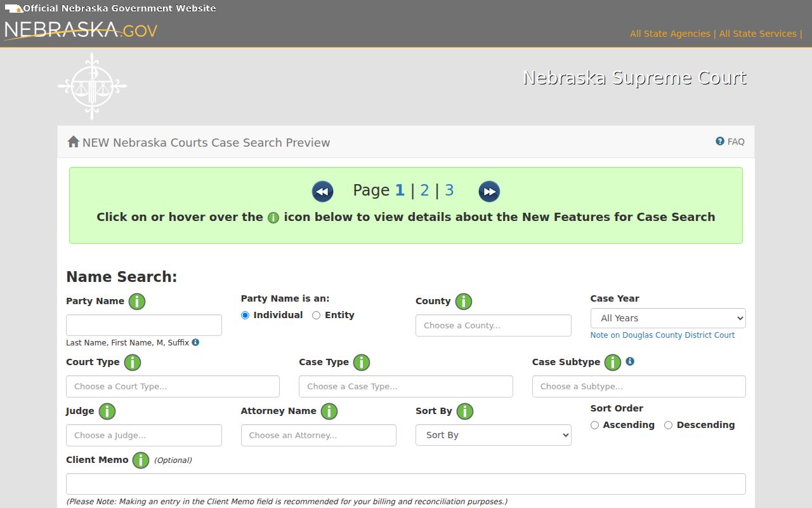The height and width of the screenshot is (508, 812).
Task: Click the home icon beside the Case Search title
Action: click(74, 142)
